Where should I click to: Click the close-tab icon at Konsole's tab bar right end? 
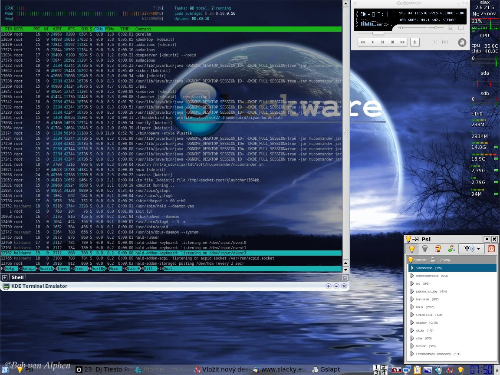pyautogui.click(x=345, y=277)
